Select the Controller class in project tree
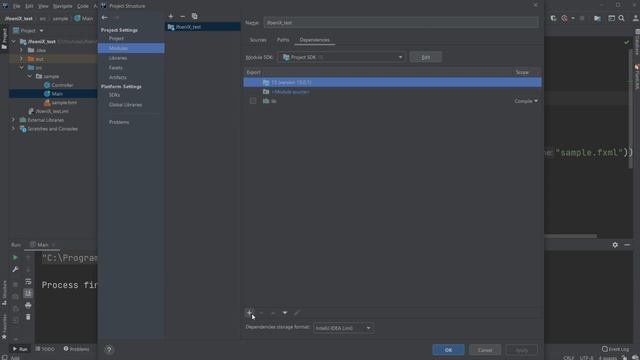 click(x=62, y=85)
